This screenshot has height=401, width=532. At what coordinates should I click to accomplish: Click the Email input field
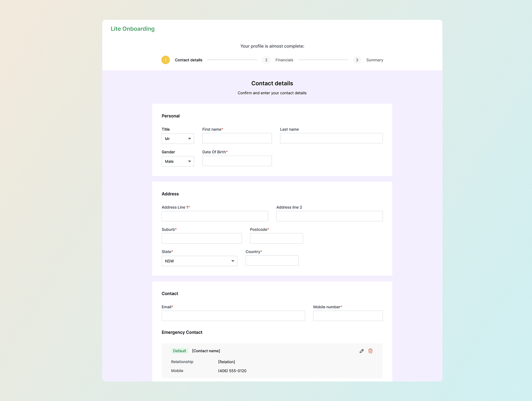[233, 316]
